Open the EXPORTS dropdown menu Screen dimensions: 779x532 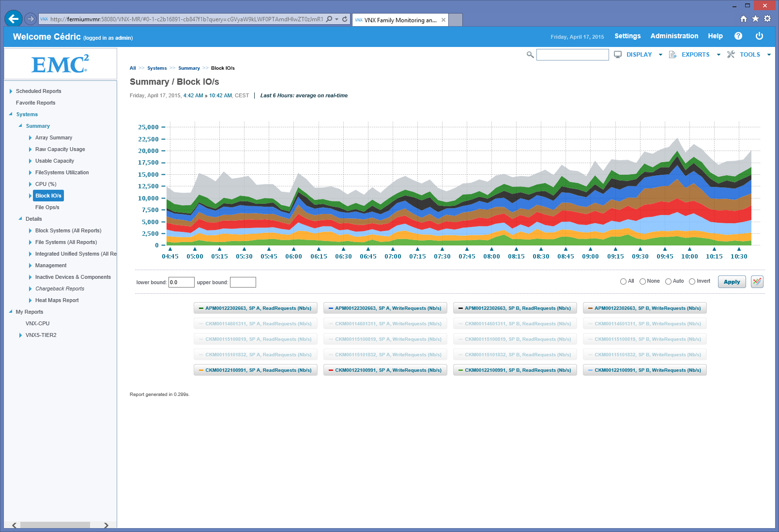695,55
